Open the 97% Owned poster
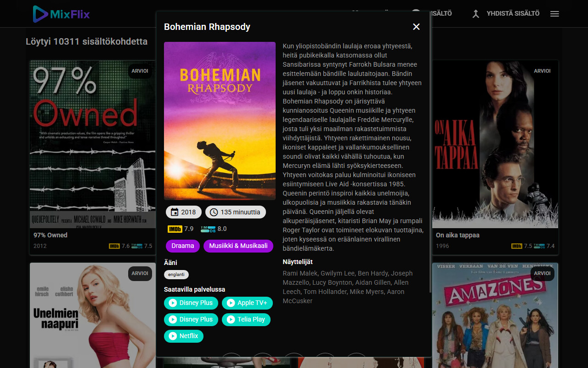Screen dimensions: 588x368 pos(93,144)
